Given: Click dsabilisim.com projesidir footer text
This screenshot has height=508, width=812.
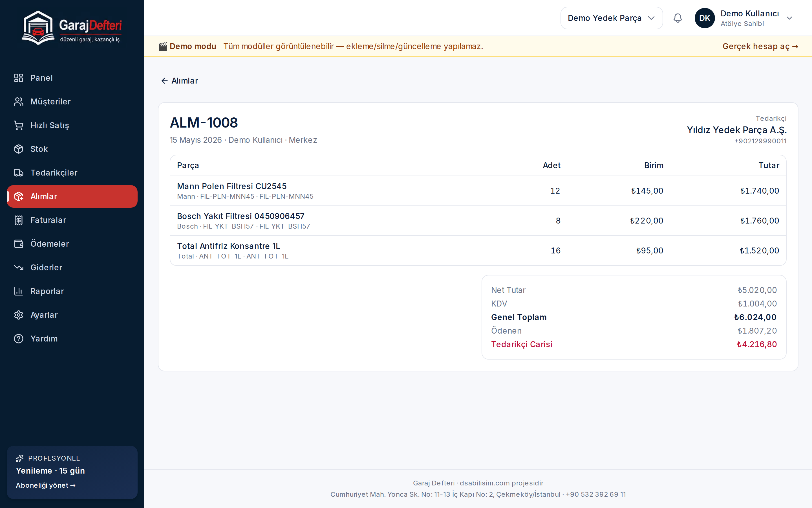Looking at the screenshot, I should pyautogui.click(x=501, y=483).
